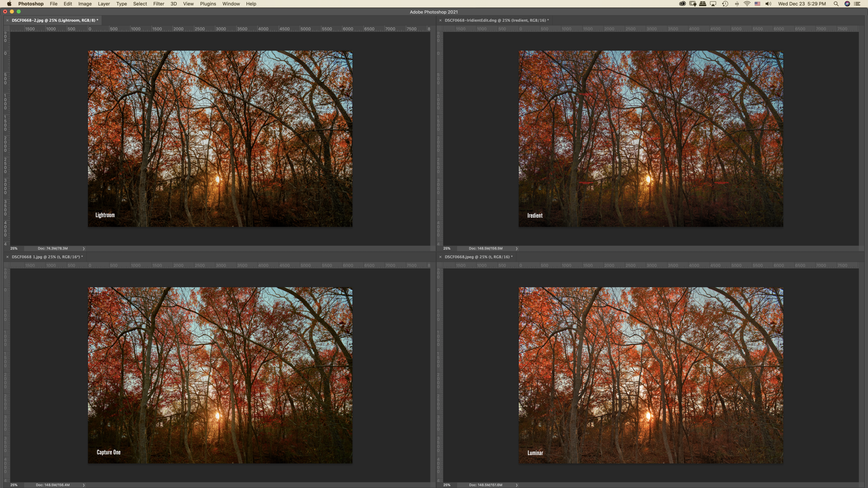Viewport: 868px width, 488px height.
Task: Click the Wi-Fi status icon
Action: click(747, 4)
